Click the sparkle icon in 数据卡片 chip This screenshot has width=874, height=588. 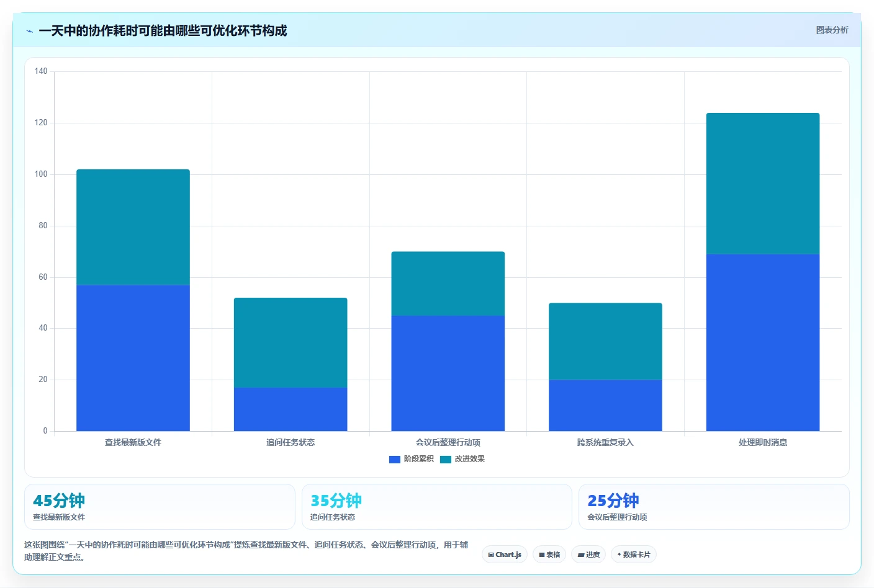[619, 555]
